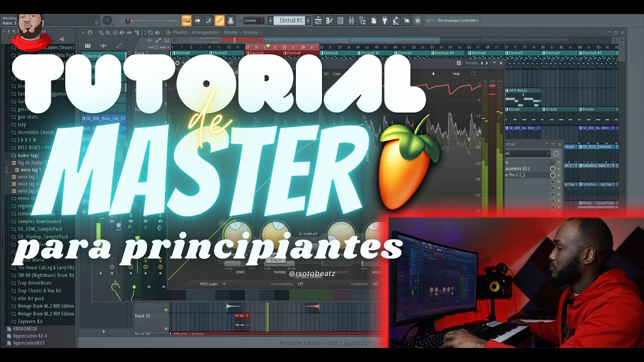Click the Volume breadcrumb item
644x362 pixels.
click(x=251, y=33)
